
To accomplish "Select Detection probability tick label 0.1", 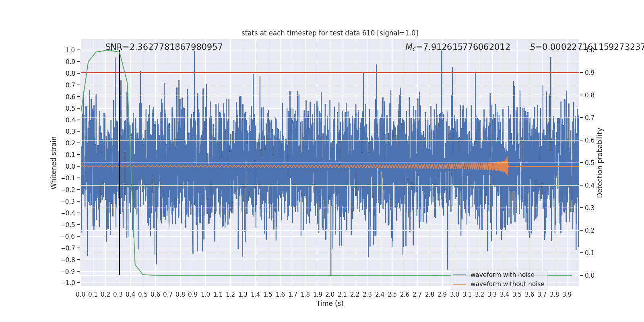I will click(x=590, y=253).
